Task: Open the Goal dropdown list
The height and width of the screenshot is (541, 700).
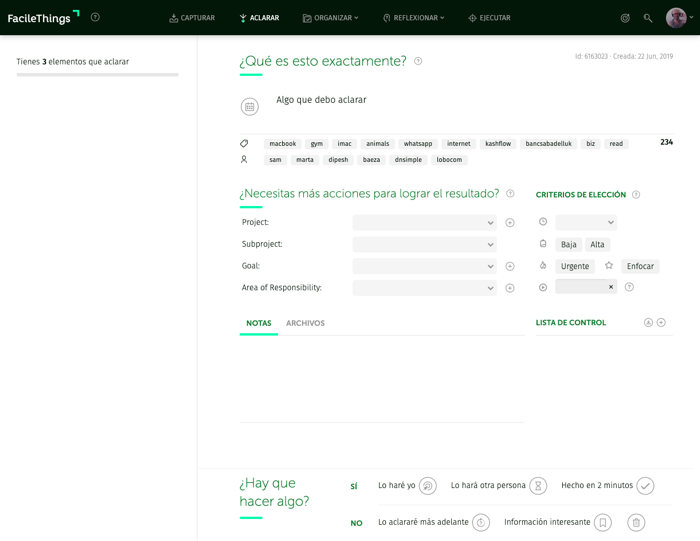Action: (x=424, y=266)
